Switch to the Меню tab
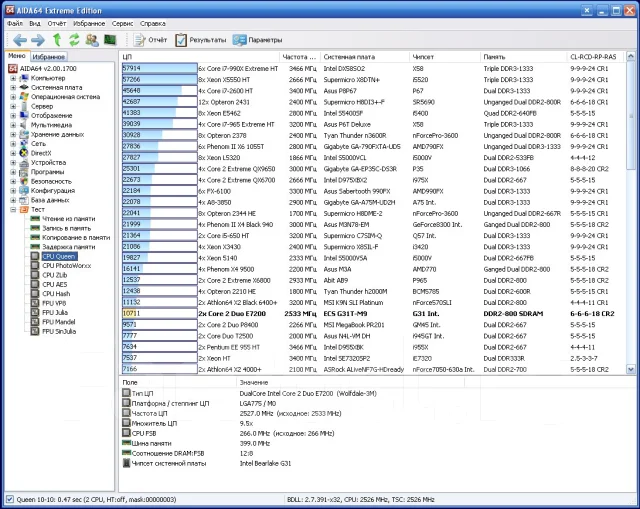 coord(17,56)
